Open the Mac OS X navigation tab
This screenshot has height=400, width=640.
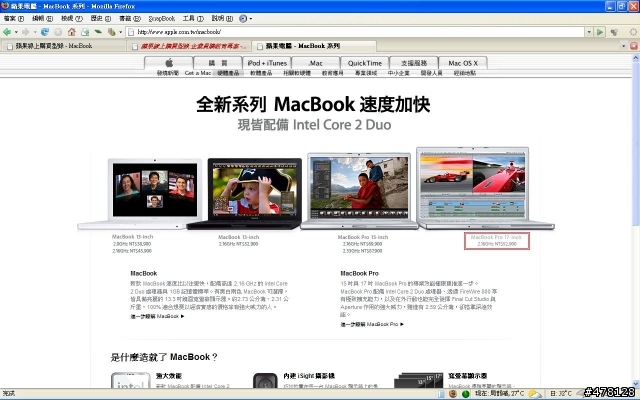click(463, 63)
